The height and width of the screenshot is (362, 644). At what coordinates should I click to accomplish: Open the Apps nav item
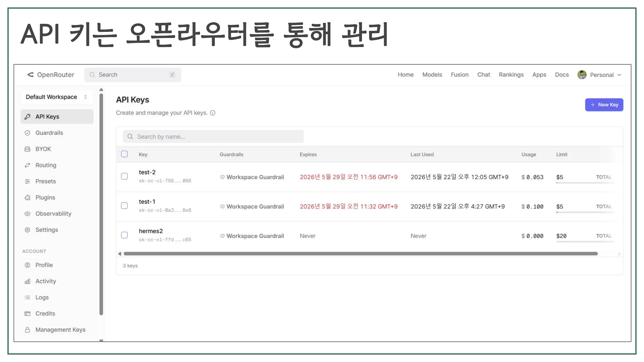coord(539,75)
